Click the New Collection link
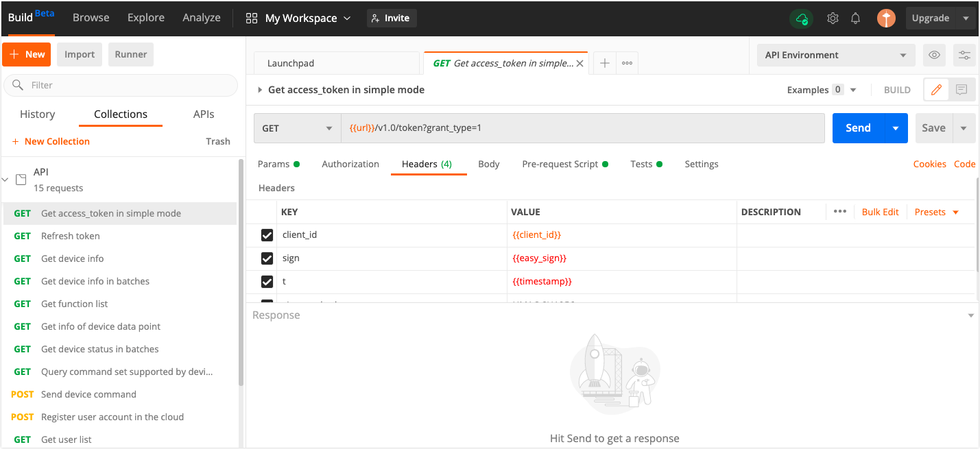 (51, 141)
